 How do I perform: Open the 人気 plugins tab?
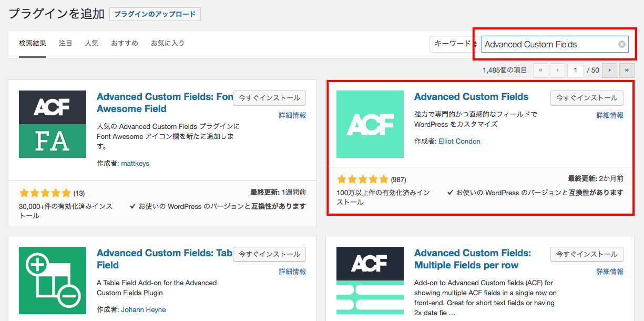[x=91, y=43]
